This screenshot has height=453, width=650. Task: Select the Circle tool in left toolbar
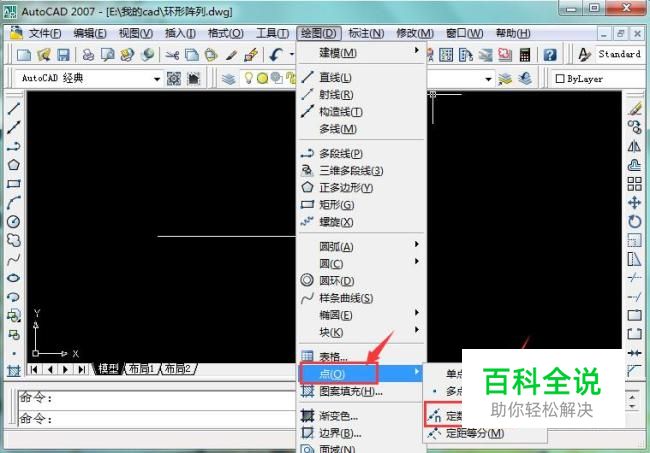tap(14, 221)
